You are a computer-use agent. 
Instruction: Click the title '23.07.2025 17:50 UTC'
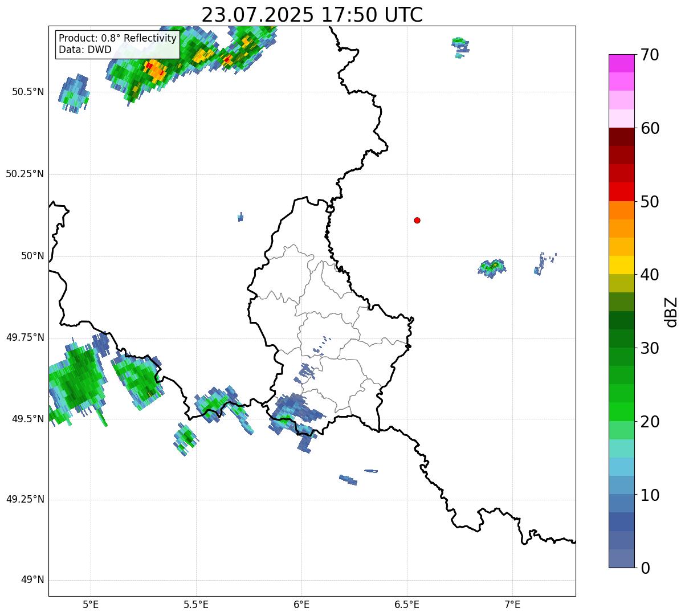point(312,14)
